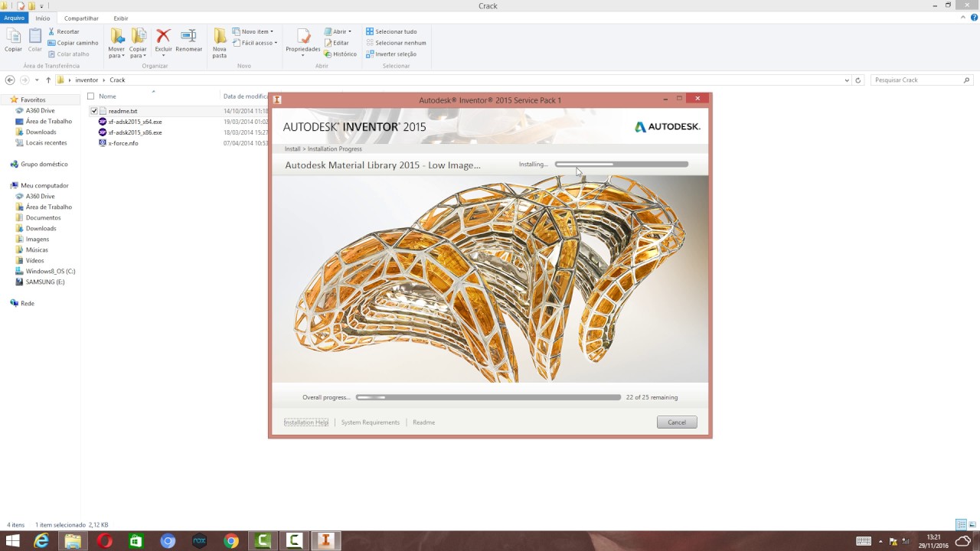
Task: Open the System Requirements link
Action: pos(371,422)
